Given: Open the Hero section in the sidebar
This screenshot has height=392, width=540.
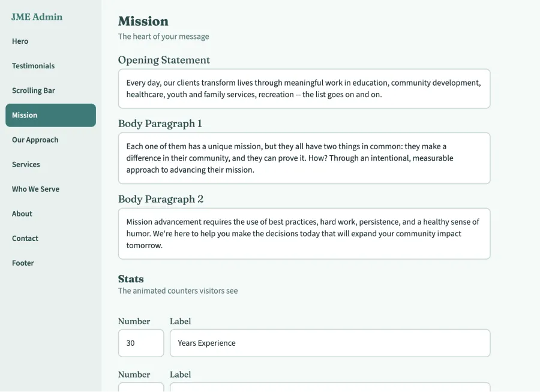Looking at the screenshot, I should coord(20,41).
